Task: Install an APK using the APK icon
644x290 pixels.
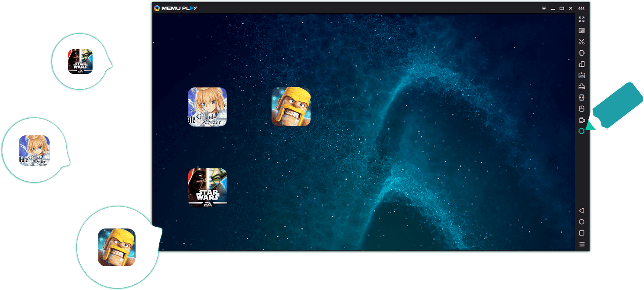Action: click(581, 75)
